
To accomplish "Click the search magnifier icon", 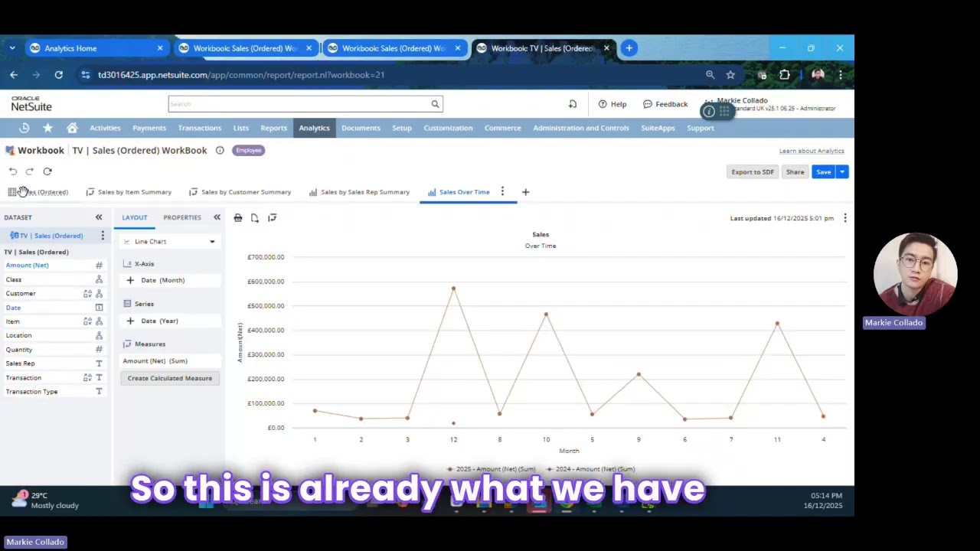I will (435, 104).
